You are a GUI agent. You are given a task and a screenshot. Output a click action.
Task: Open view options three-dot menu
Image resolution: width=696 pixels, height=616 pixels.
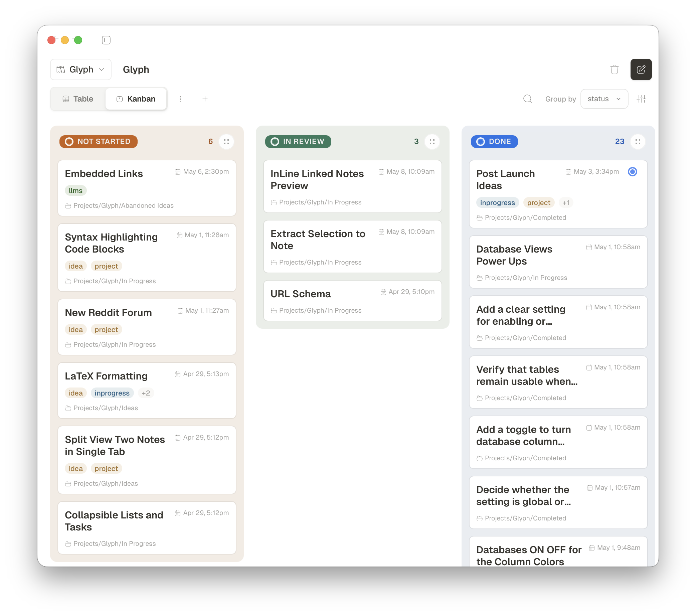point(180,99)
